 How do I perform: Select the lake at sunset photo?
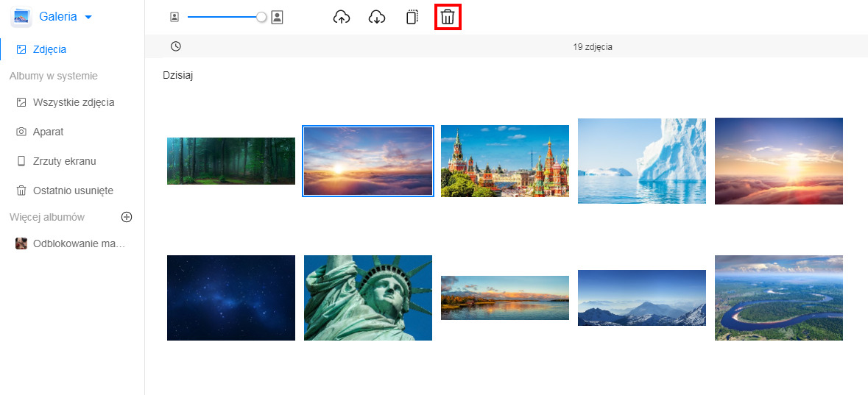point(505,298)
